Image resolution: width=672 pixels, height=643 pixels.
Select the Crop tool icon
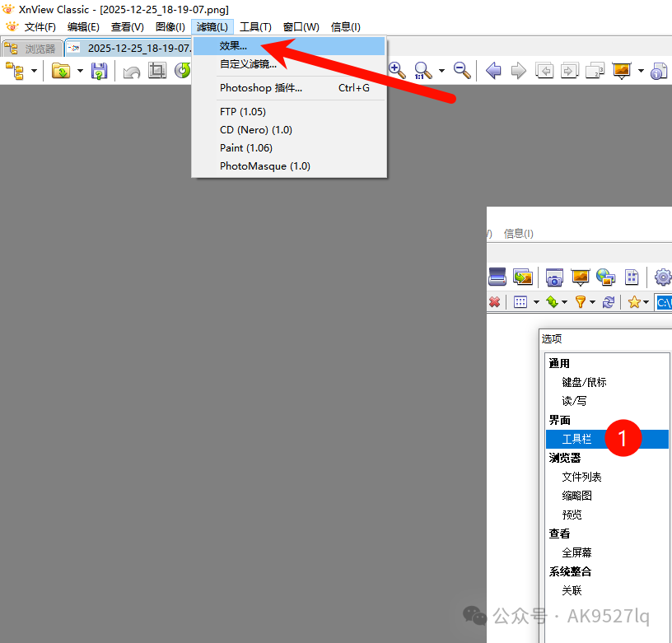coord(156,72)
